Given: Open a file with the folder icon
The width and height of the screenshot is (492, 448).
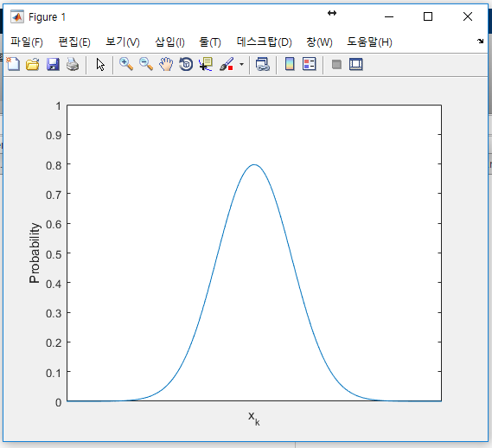Looking at the screenshot, I should tap(33, 64).
